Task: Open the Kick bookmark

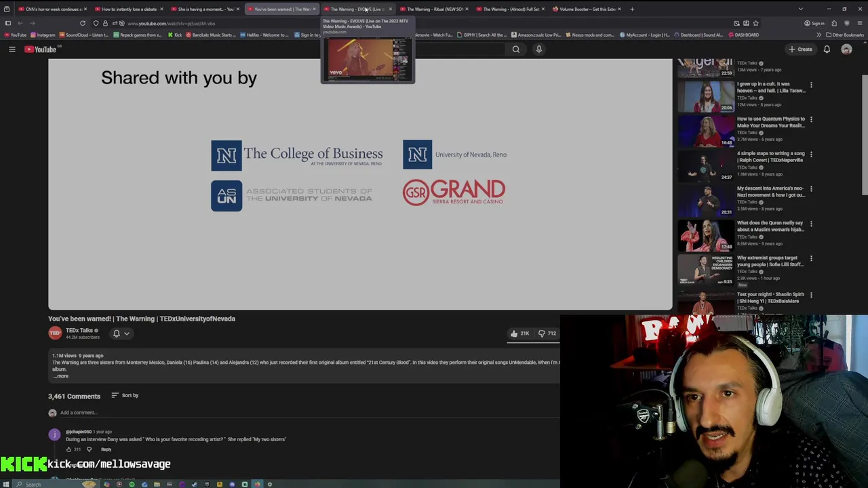Action: (x=176, y=35)
